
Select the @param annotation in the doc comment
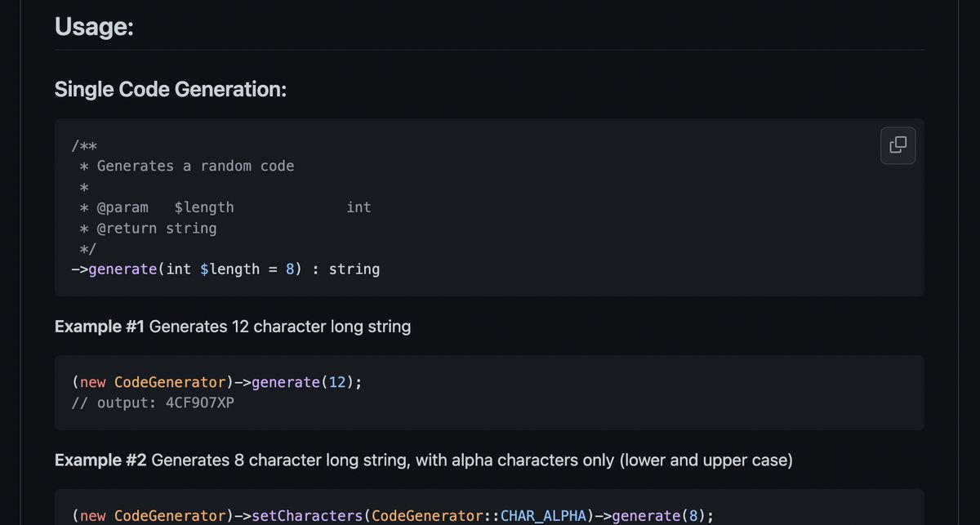pyautogui.click(x=124, y=207)
